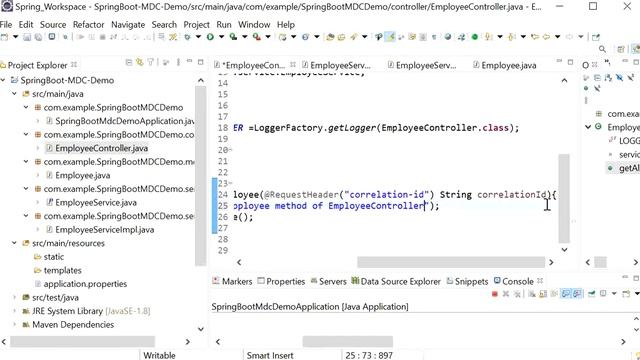Screen dimensions: 640x360
Task: Click the External Tools run icon
Action: (x=257, y=37)
